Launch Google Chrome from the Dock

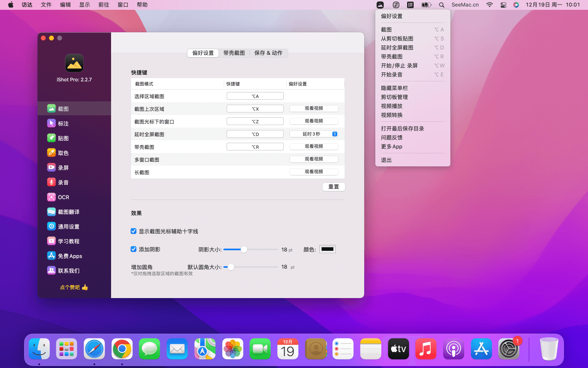click(122, 349)
